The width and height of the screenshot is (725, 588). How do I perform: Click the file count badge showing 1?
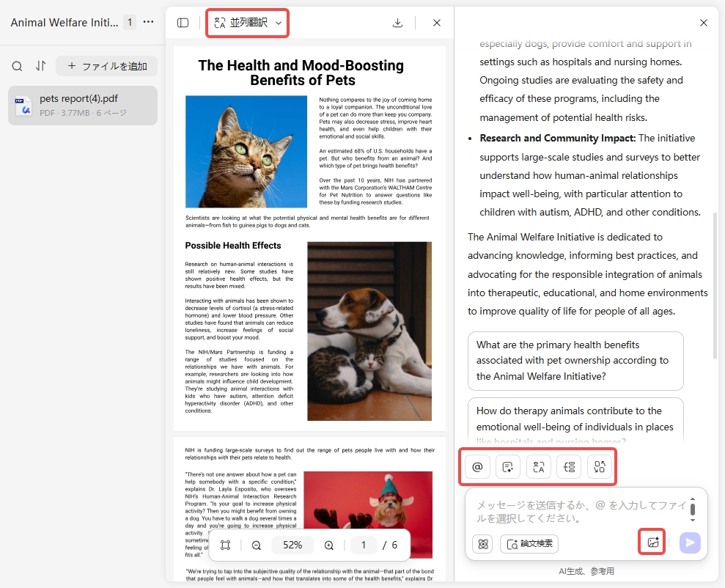coord(130,22)
